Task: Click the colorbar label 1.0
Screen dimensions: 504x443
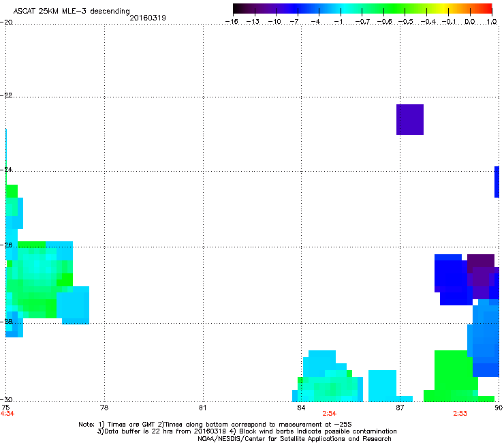Action: coord(492,22)
